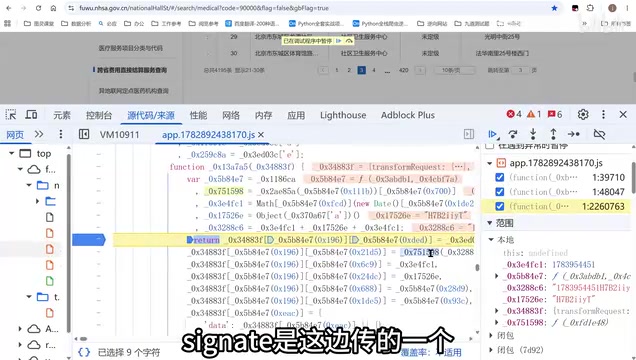
Task: Open DevTools settings gear
Action: (583, 115)
